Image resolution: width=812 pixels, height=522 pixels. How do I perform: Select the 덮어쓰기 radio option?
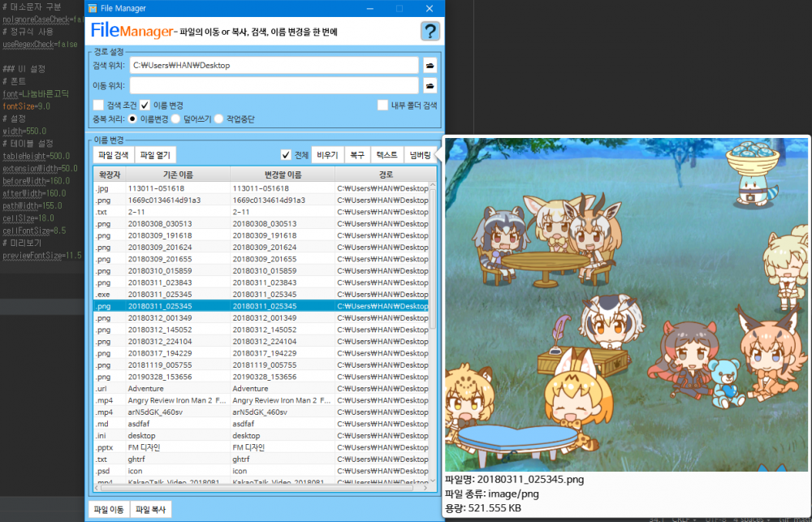coord(175,119)
